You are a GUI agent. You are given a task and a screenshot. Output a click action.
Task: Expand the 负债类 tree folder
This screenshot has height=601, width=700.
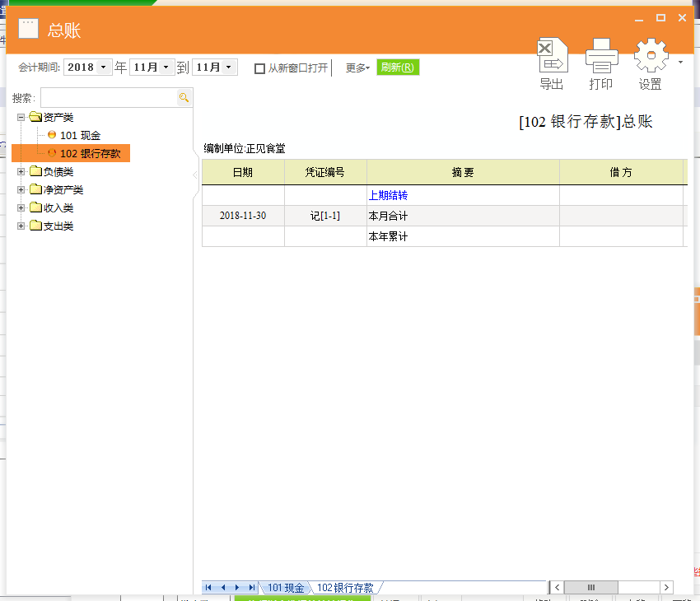(21, 172)
